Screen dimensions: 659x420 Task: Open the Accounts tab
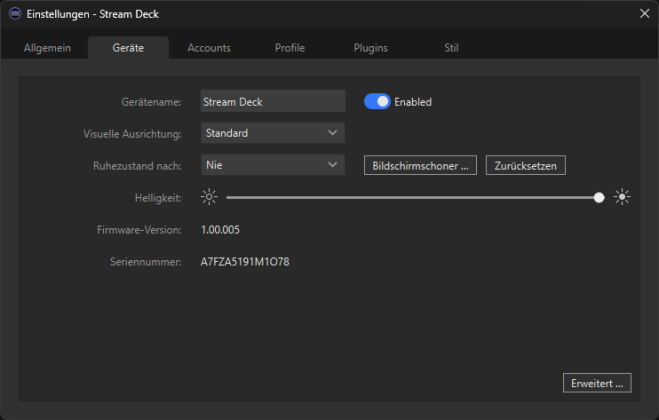209,48
